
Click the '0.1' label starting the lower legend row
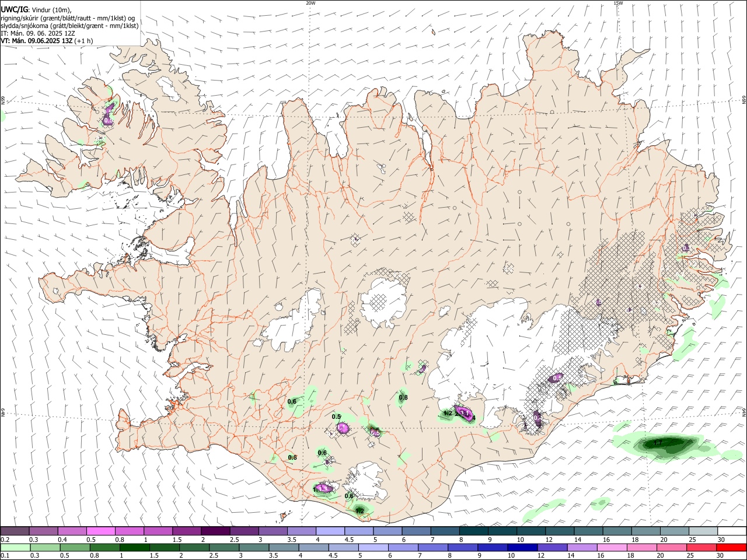click(x=5, y=556)
